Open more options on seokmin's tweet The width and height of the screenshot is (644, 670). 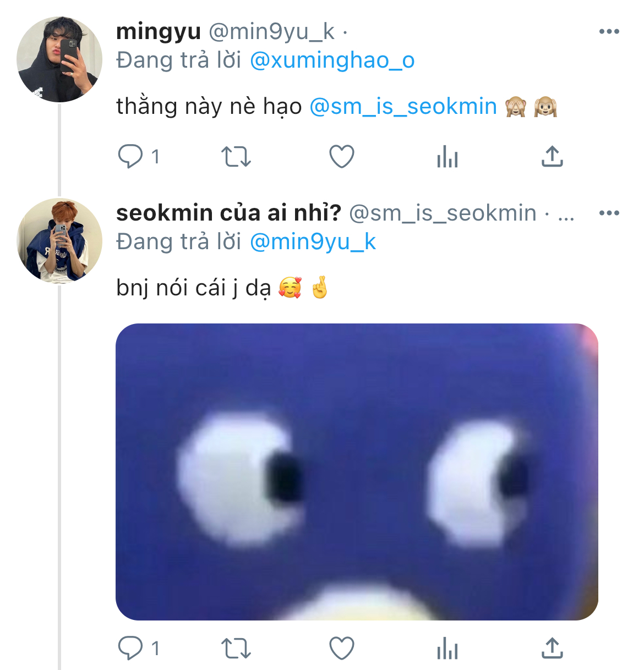tap(609, 213)
